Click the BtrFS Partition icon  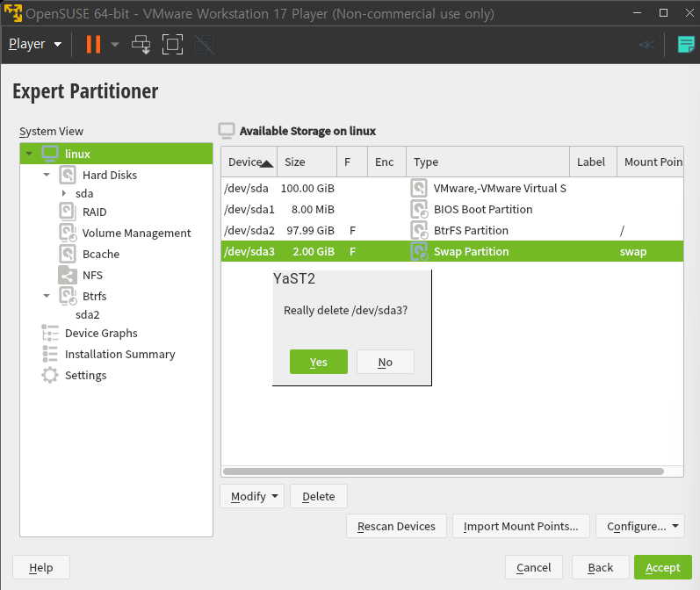click(x=419, y=230)
